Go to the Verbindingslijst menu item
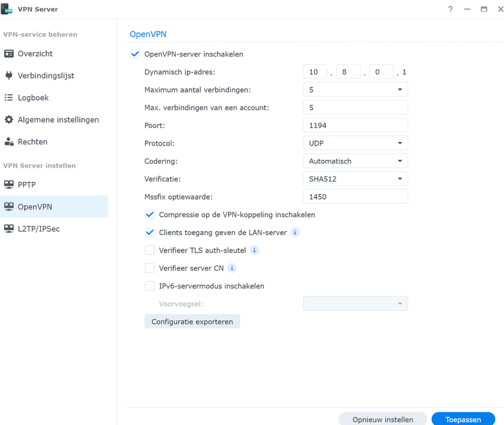 (x=46, y=76)
